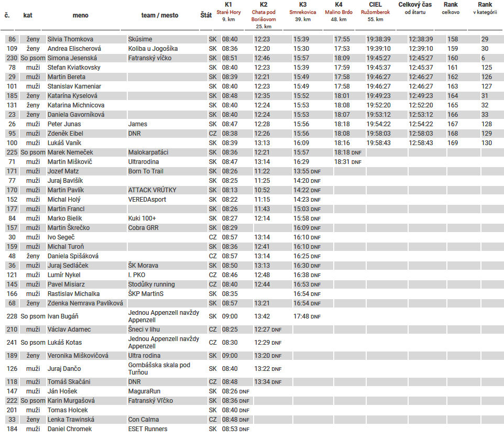Click the ATTACK VRÚTKY team cell
Image resolution: width=504 pixels, height=439 pixels.
click(x=152, y=190)
